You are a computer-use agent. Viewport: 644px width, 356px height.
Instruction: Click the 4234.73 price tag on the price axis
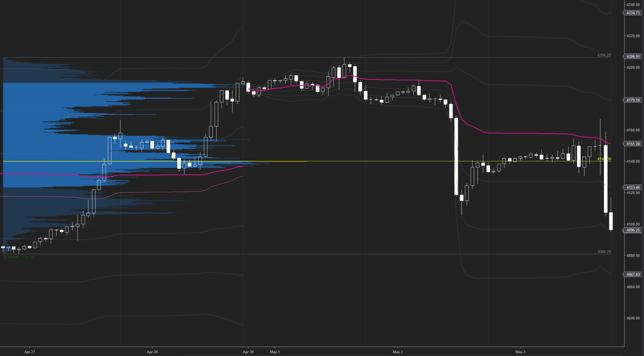pyautogui.click(x=632, y=13)
